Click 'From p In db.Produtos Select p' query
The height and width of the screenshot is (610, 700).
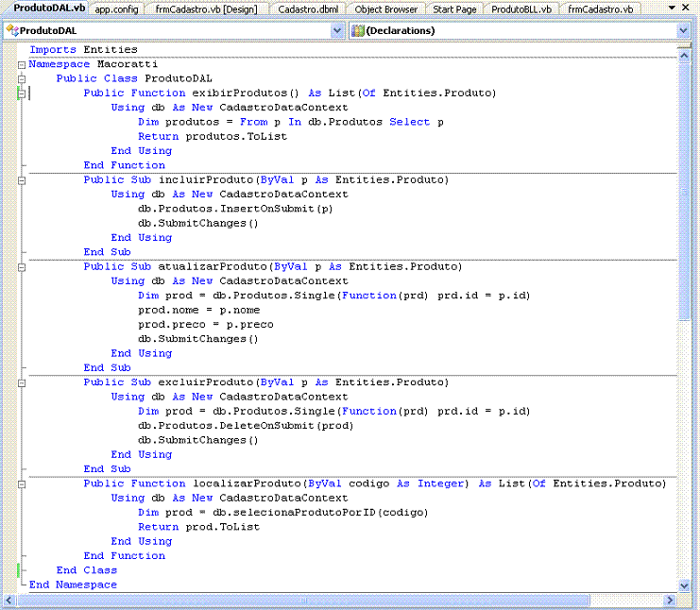(x=342, y=122)
